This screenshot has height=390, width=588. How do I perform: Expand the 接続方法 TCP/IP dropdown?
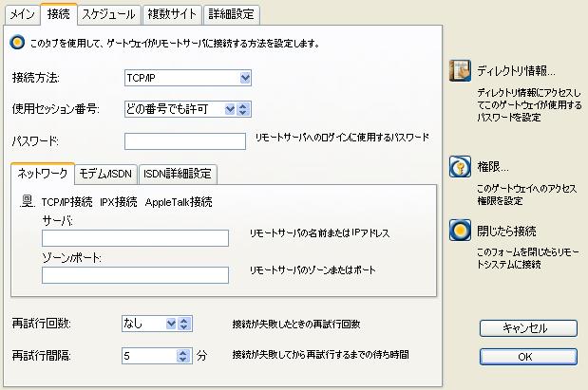(x=245, y=78)
